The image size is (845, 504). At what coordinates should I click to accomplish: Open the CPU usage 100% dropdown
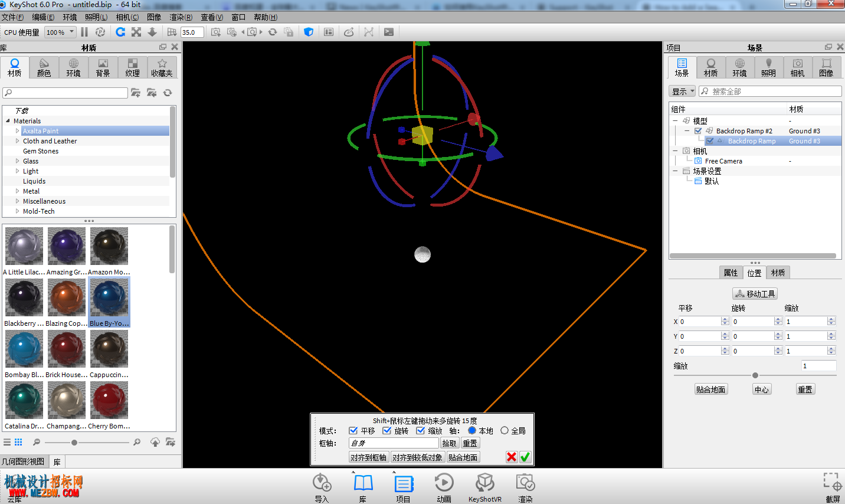[x=60, y=32]
